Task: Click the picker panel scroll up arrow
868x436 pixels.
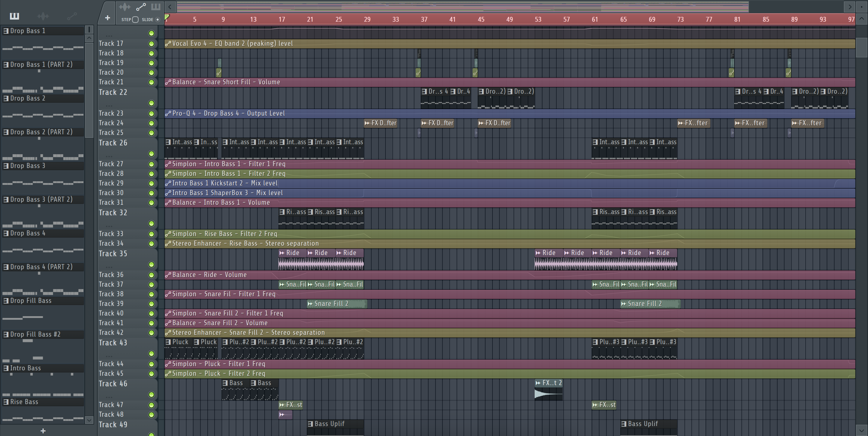Action: tap(89, 38)
